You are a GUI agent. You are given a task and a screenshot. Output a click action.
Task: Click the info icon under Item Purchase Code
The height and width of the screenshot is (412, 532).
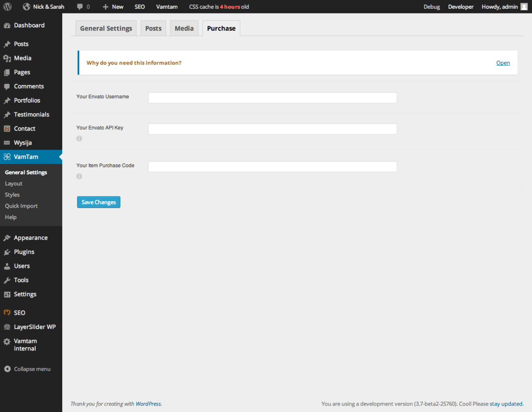(x=79, y=176)
